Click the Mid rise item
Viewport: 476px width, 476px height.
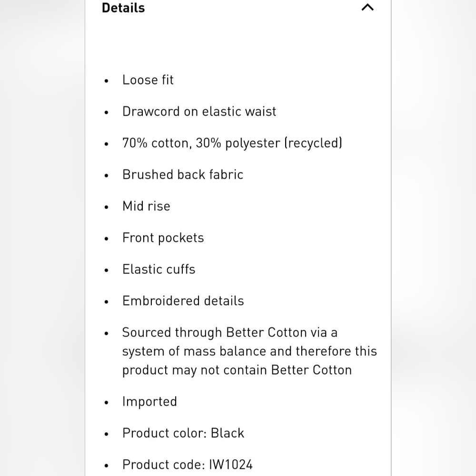[146, 206]
